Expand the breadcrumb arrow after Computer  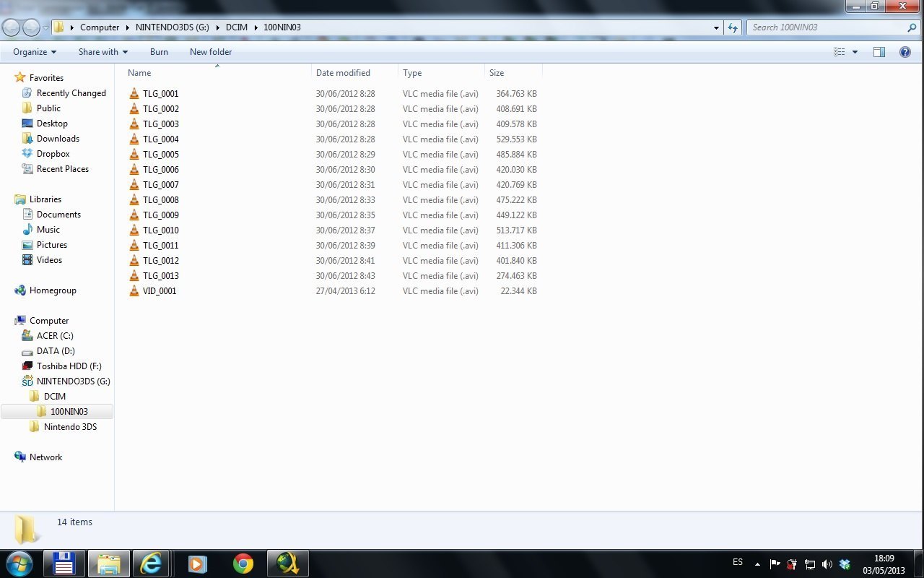pos(128,27)
